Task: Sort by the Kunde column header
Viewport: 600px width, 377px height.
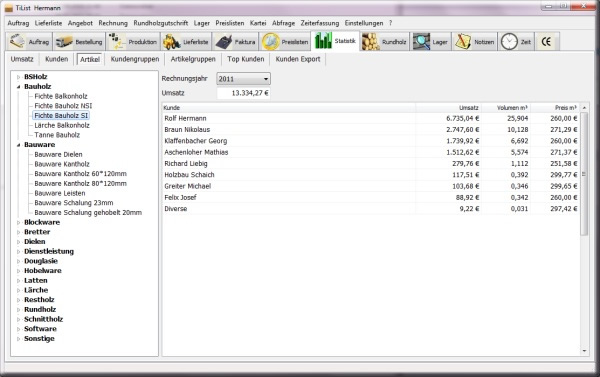Action: point(289,108)
